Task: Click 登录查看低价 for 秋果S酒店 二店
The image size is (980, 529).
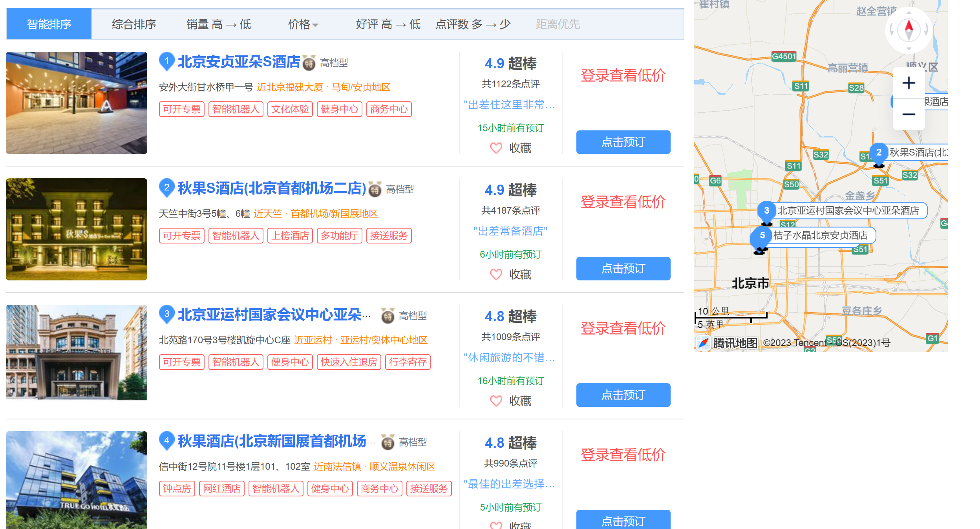Action: [x=623, y=202]
